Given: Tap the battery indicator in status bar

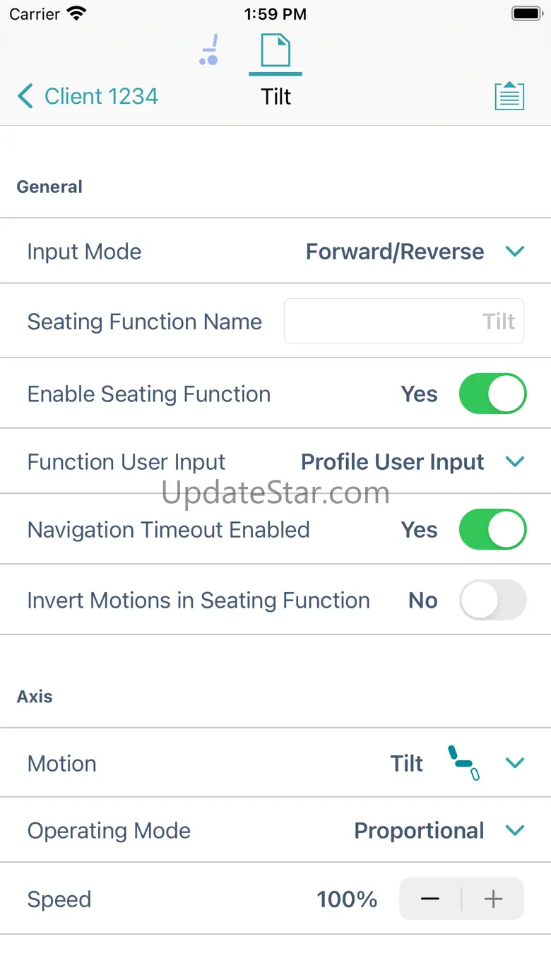Looking at the screenshot, I should (x=526, y=13).
